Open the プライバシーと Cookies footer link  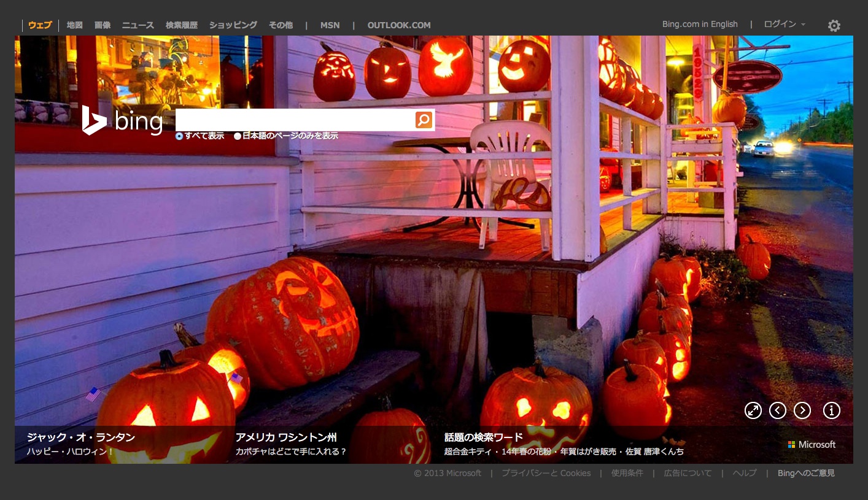[x=546, y=473]
